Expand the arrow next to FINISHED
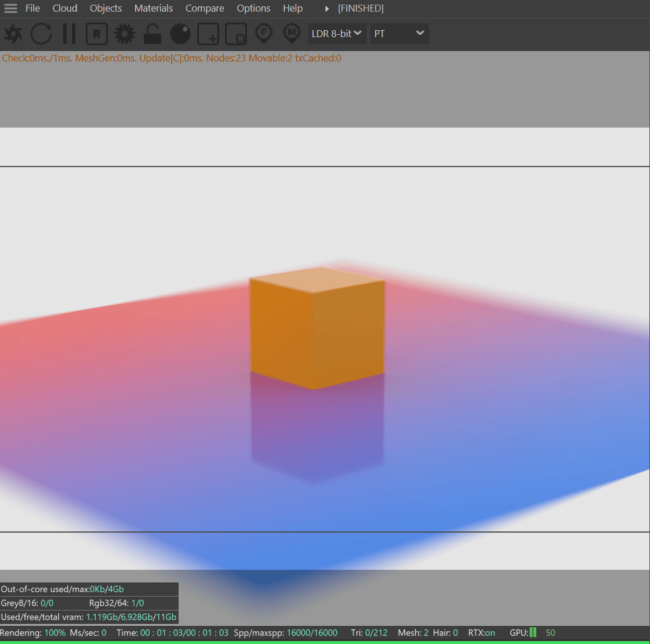The height and width of the screenshot is (644, 650). pos(327,9)
